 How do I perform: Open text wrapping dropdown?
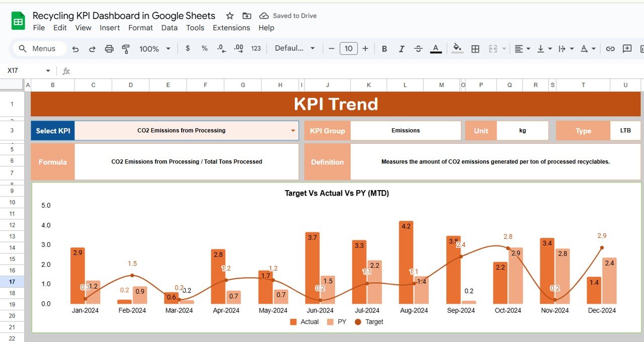(566, 49)
